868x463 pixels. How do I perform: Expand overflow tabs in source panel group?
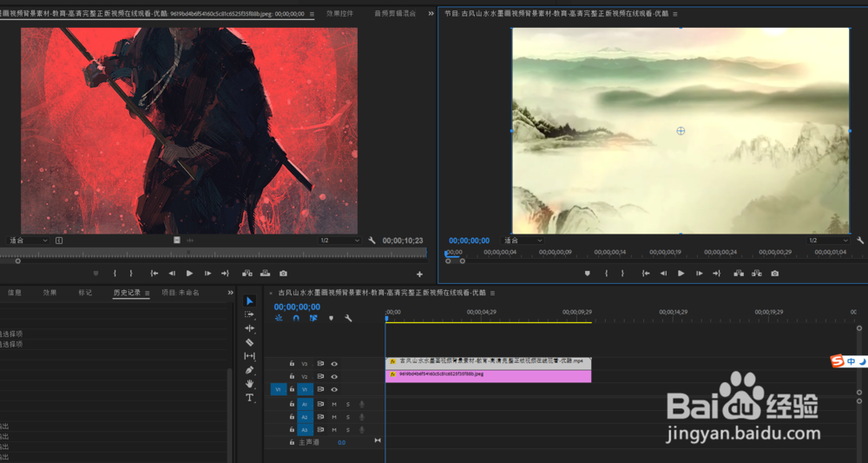pos(431,14)
